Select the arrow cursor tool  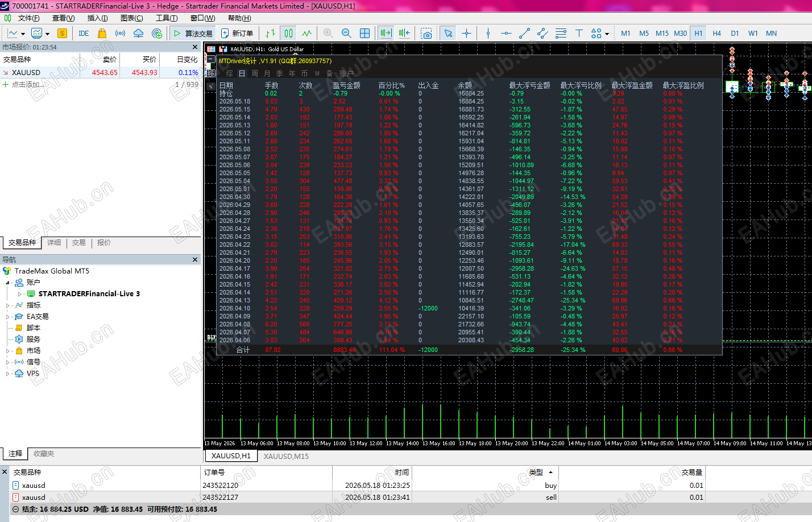448,34
